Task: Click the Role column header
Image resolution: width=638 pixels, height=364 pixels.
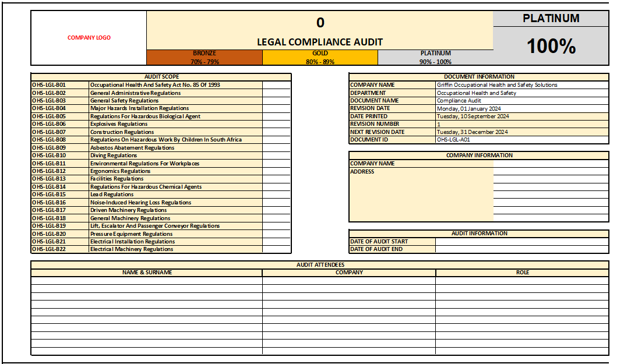Action: click(x=522, y=273)
